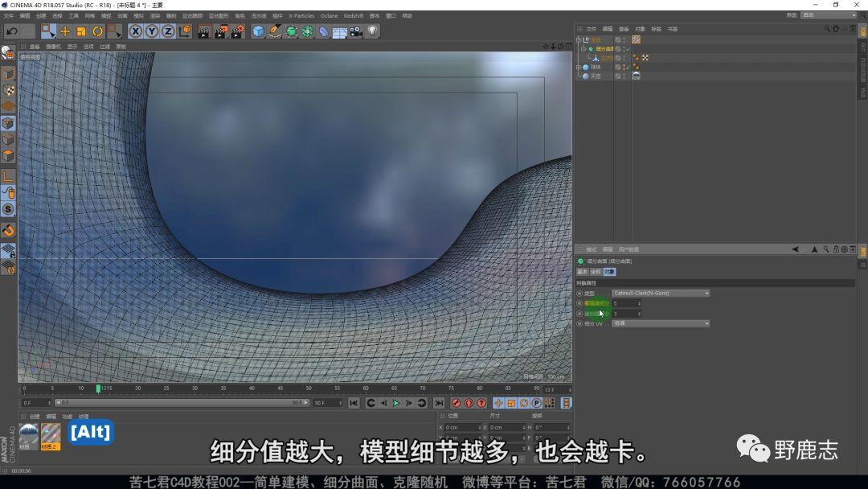Image resolution: width=868 pixels, height=489 pixels.
Task: Open the Catmull-Clark type dropdown
Action: pos(661,294)
